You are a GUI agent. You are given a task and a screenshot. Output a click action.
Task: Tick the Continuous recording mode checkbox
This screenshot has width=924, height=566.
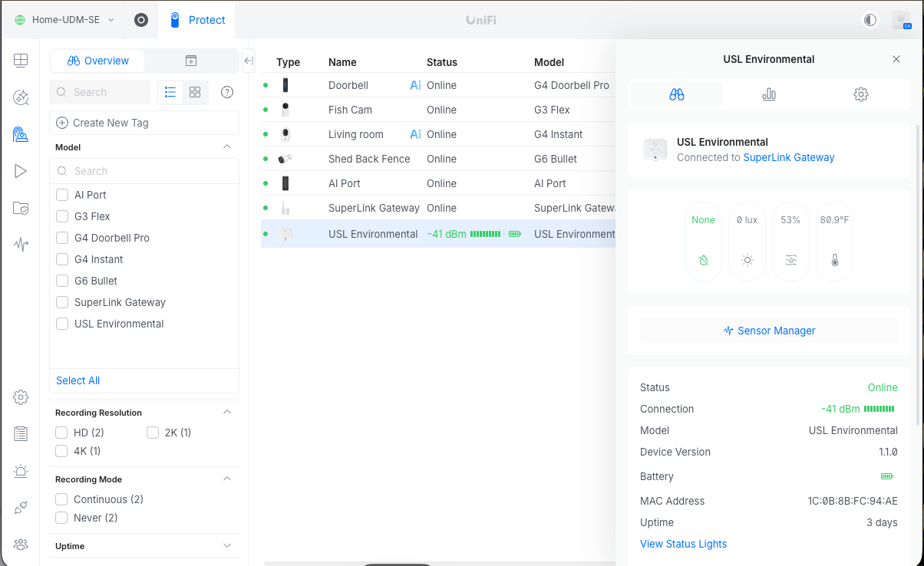coord(62,499)
